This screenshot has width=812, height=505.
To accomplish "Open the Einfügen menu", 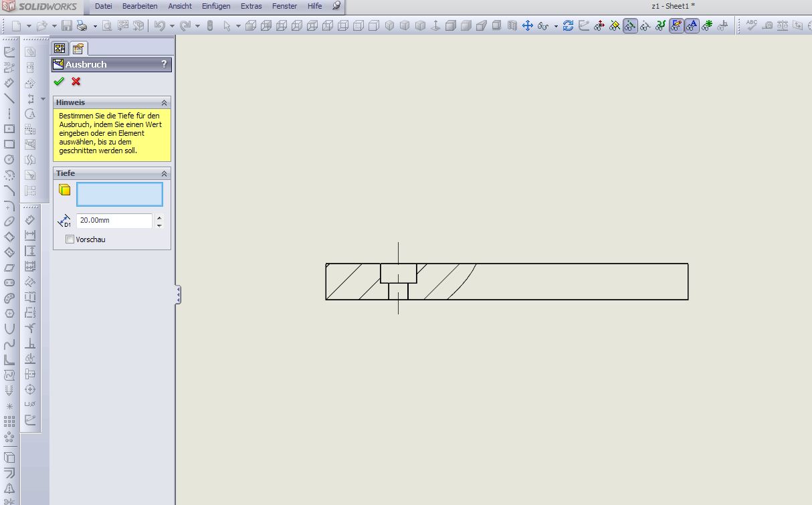I will (x=216, y=6).
